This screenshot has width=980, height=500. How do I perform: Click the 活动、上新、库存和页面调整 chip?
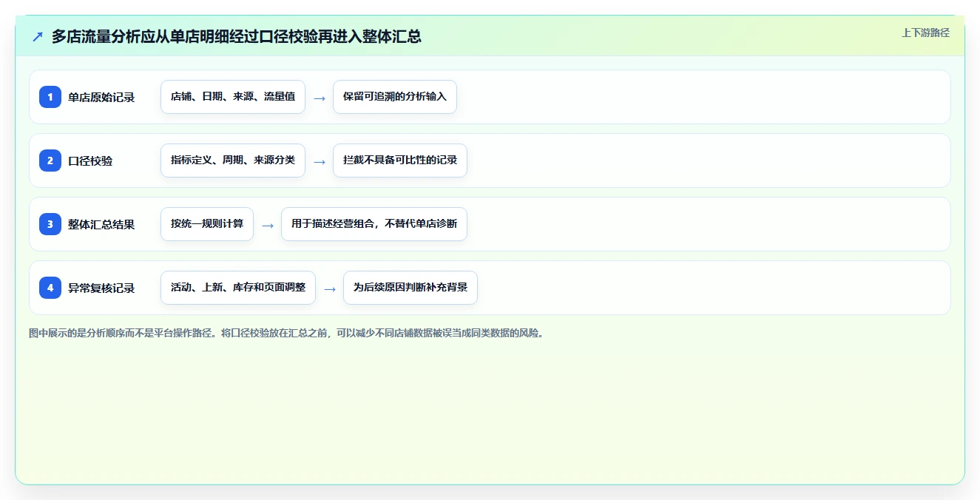pyautogui.click(x=238, y=288)
